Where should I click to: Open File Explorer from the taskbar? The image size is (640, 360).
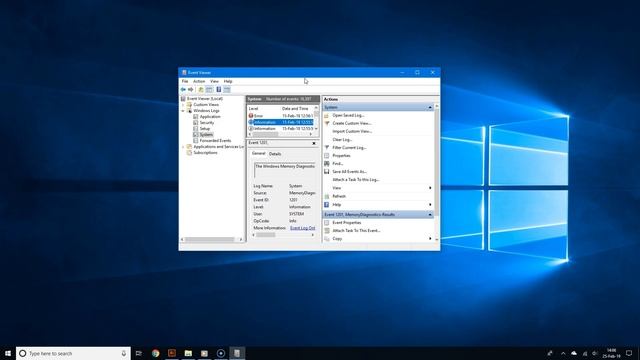188,353
